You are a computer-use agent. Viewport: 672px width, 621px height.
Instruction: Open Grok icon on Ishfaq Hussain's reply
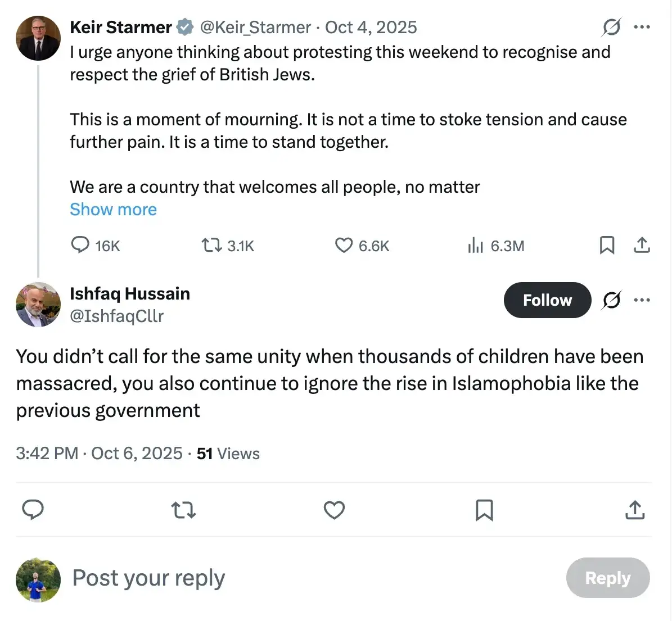pos(611,300)
